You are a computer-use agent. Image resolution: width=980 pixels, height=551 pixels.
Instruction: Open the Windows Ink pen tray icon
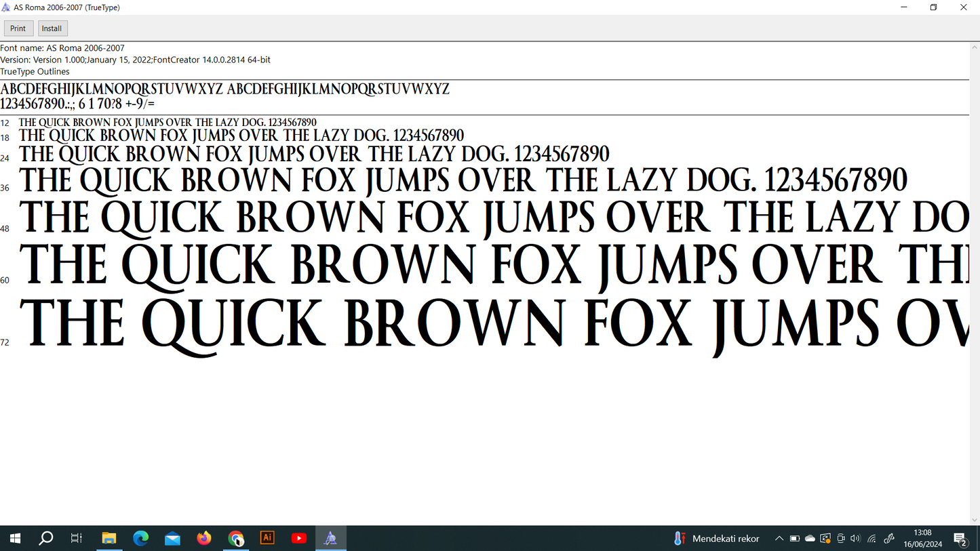888,537
